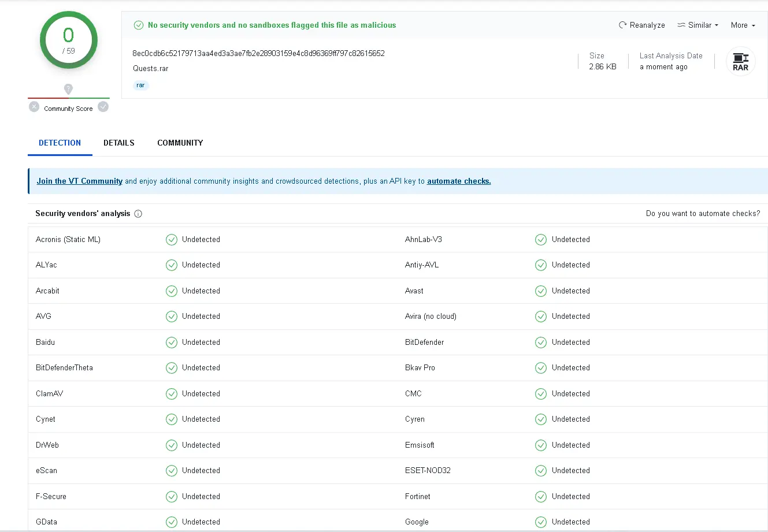The height and width of the screenshot is (532, 768).
Task: Click the Acronis (Static ML) undetected check icon
Action: [172, 240]
